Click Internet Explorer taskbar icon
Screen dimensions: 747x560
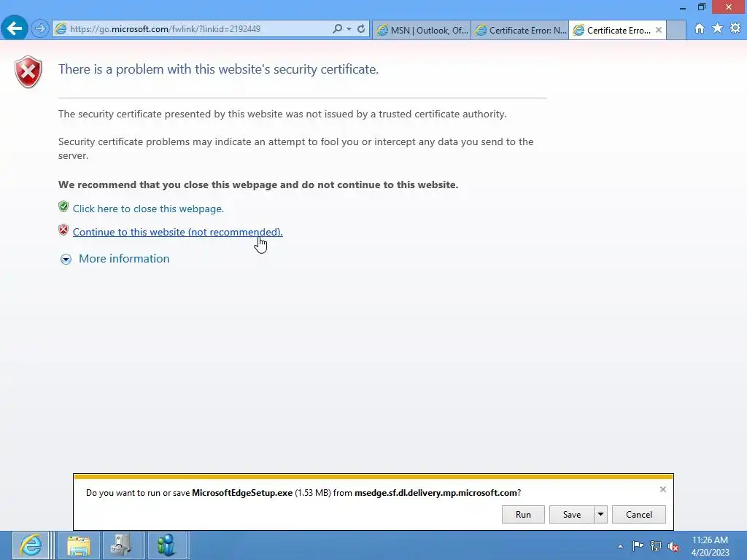click(x=31, y=545)
